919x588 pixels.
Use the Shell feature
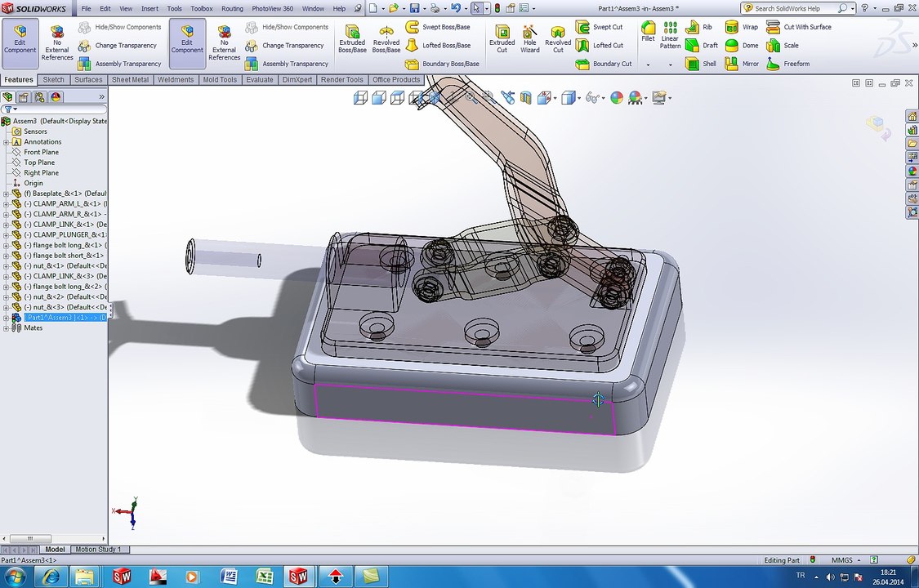pyautogui.click(x=701, y=63)
